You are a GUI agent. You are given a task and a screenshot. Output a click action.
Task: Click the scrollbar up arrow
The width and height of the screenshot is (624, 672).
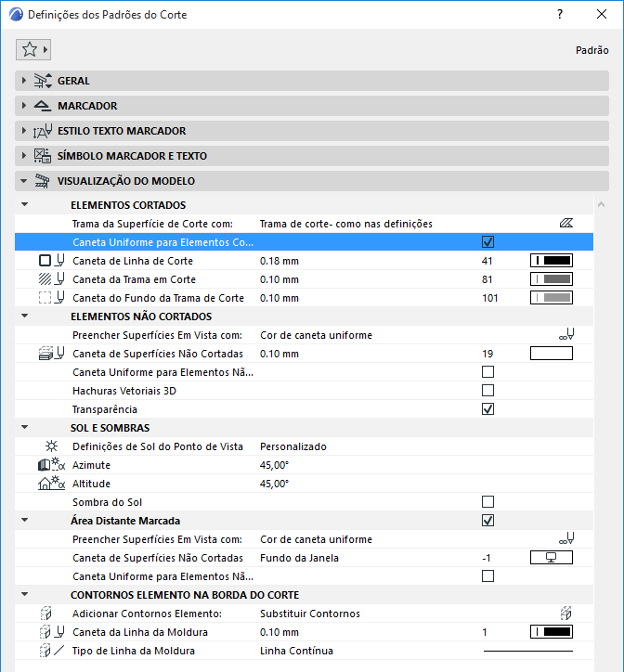[x=602, y=205]
